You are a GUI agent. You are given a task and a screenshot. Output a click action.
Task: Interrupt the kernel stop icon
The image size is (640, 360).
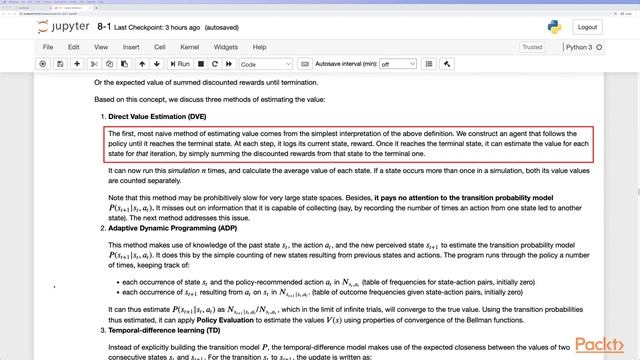pos(201,64)
